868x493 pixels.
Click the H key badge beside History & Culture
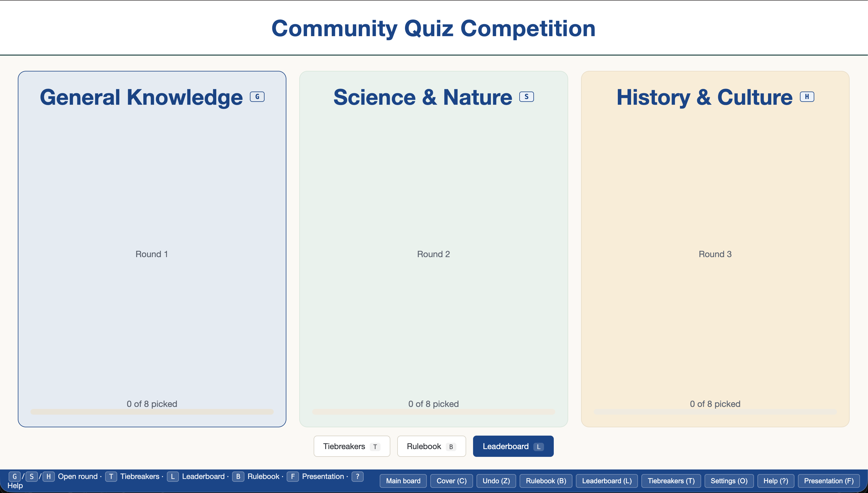(807, 97)
